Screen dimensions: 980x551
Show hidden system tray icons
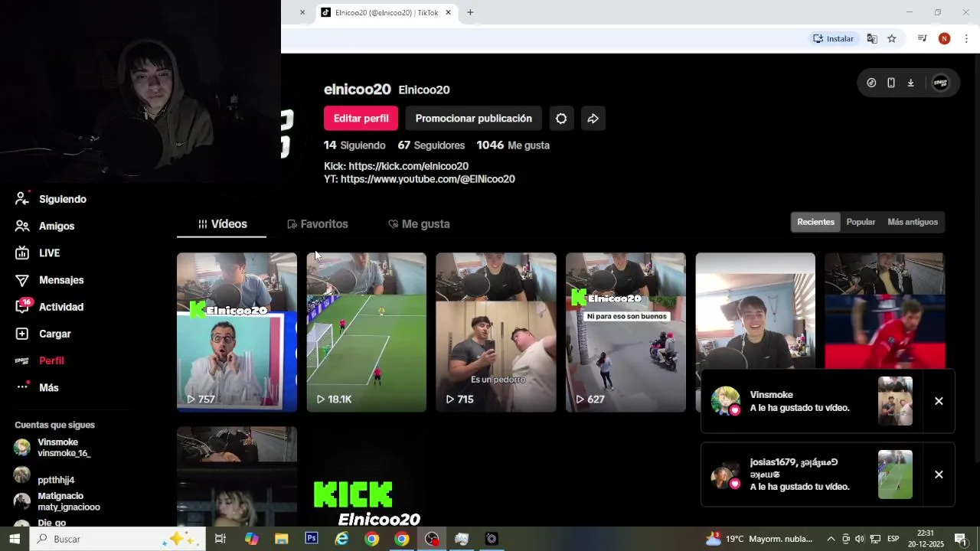[831, 539]
